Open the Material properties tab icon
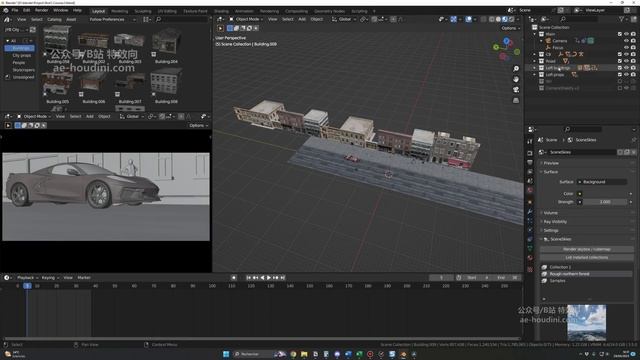Screen dimensions: 640x360 (530, 258)
